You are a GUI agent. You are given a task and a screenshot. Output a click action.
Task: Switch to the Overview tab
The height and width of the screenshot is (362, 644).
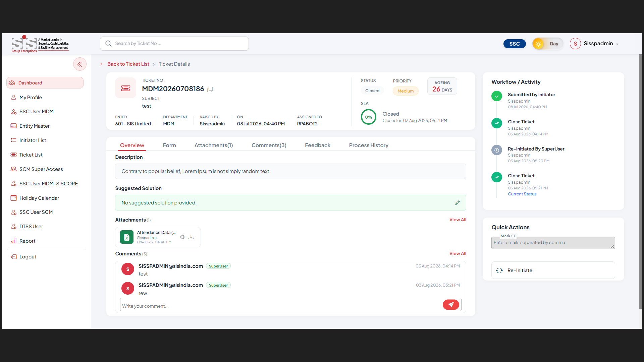[x=132, y=145]
